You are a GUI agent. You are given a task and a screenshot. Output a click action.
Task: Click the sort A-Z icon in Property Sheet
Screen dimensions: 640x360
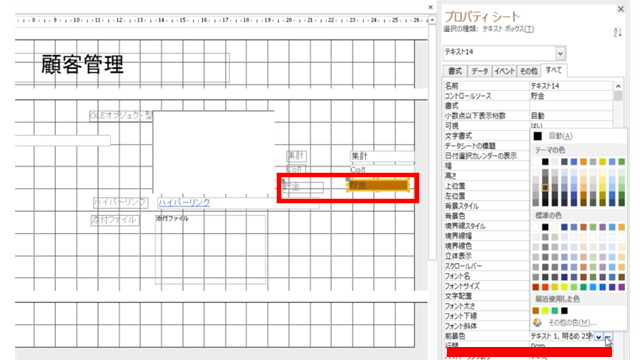pyautogui.click(x=618, y=32)
